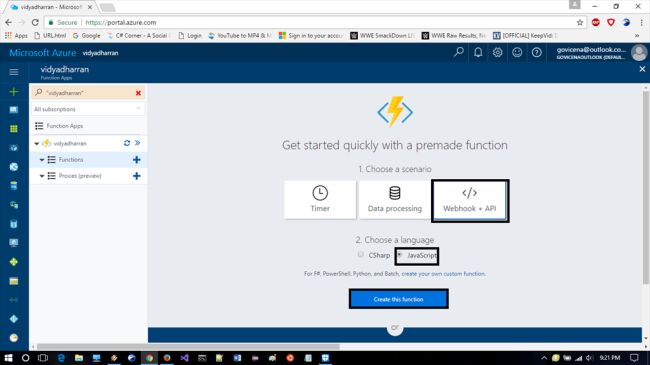Screen dimensions: 650x365
Task: Open the Monitor gauge icon in the sidebar
Action: coord(14,338)
